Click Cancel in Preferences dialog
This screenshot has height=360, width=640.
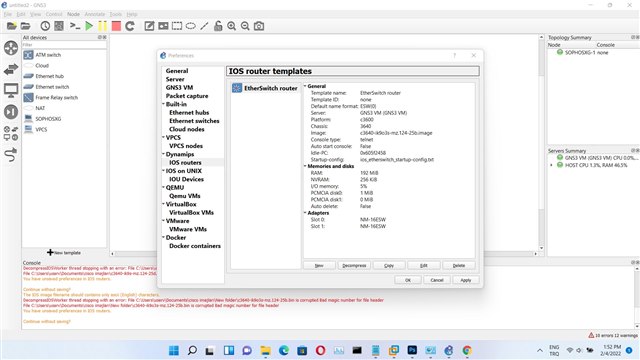tap(437, 280)
